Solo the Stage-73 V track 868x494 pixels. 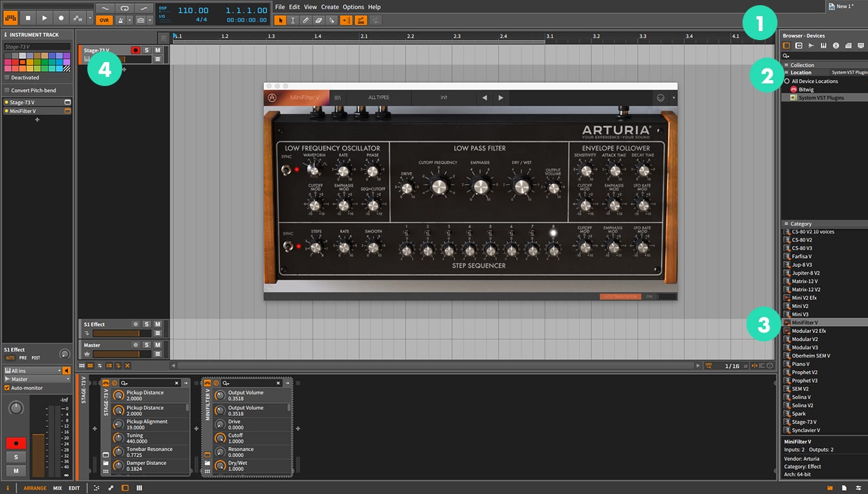pyautogui.click(x=147, y=50)
